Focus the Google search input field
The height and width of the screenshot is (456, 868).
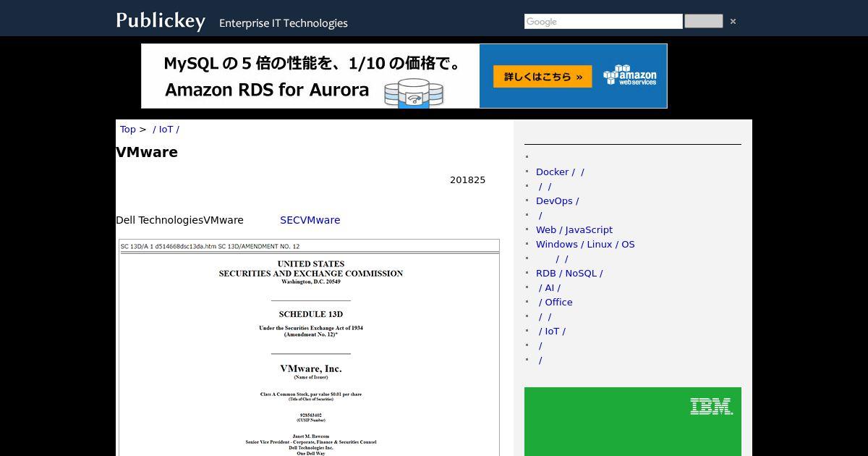(603, 22)
